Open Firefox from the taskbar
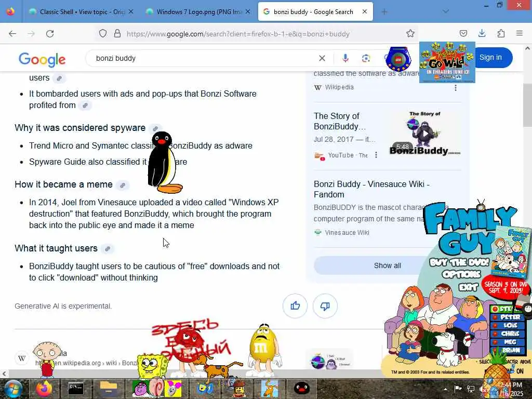This screenshot has height=399, width=532. click(44, 389)
